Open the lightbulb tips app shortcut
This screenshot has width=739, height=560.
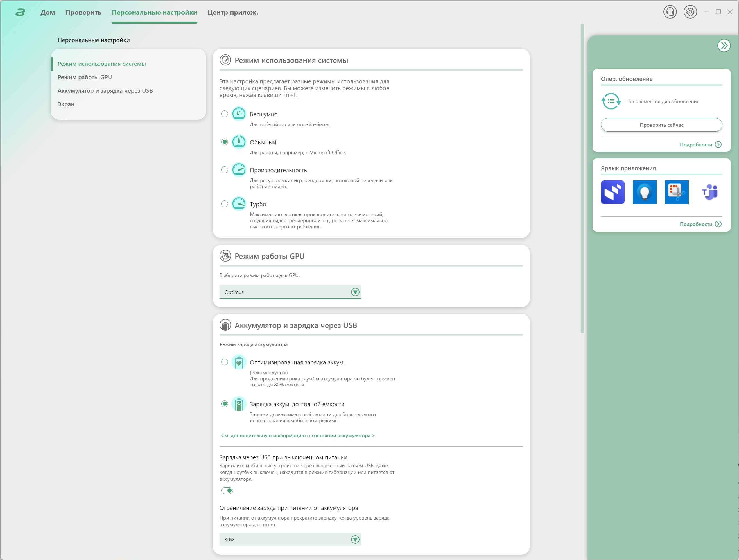[645, 192]
